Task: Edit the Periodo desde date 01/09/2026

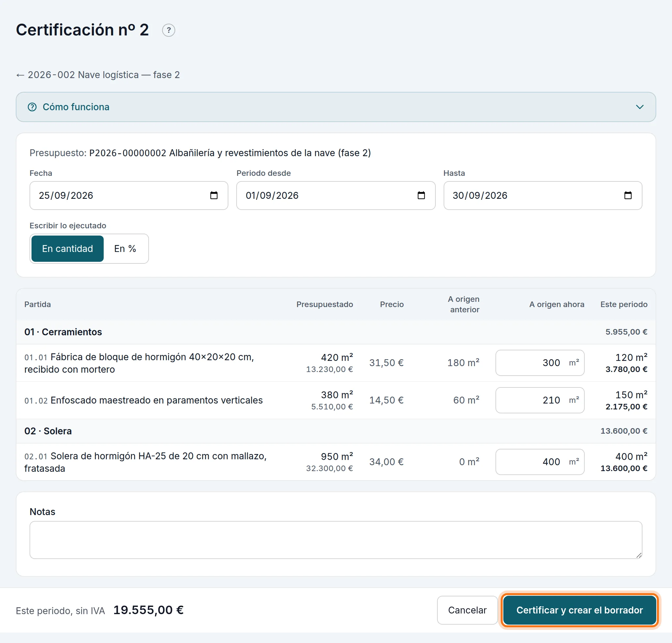Action: pos(336,196)
